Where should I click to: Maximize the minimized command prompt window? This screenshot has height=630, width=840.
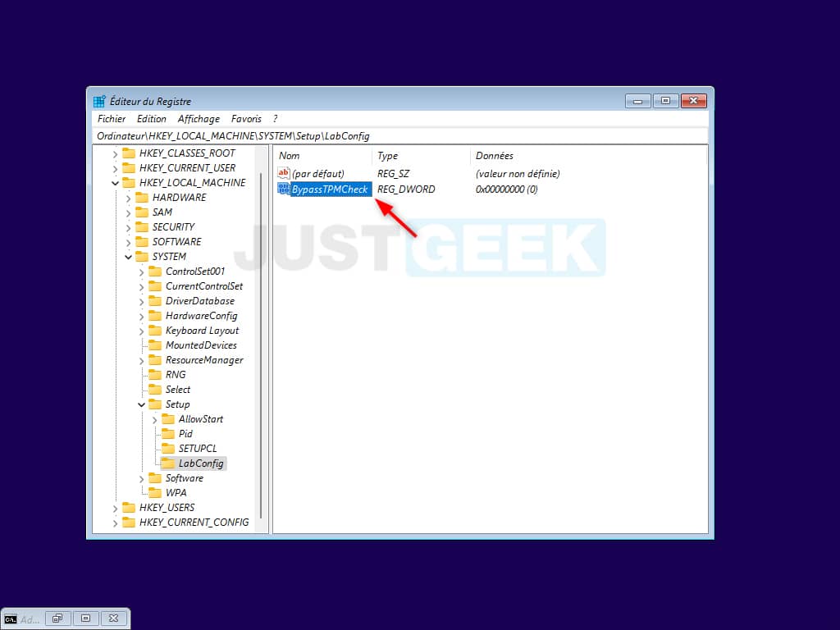(x=85, y=619)
